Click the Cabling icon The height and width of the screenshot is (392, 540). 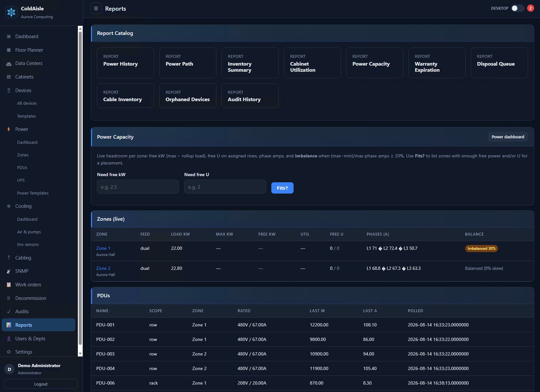(9, 258)
